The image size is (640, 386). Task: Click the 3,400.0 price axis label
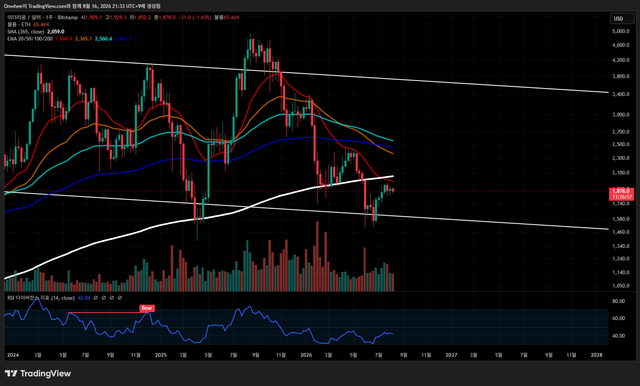coord(620,94)
